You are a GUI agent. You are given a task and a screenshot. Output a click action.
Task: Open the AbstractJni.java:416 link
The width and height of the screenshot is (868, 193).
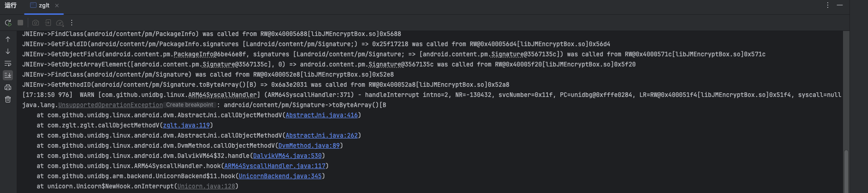322,115
